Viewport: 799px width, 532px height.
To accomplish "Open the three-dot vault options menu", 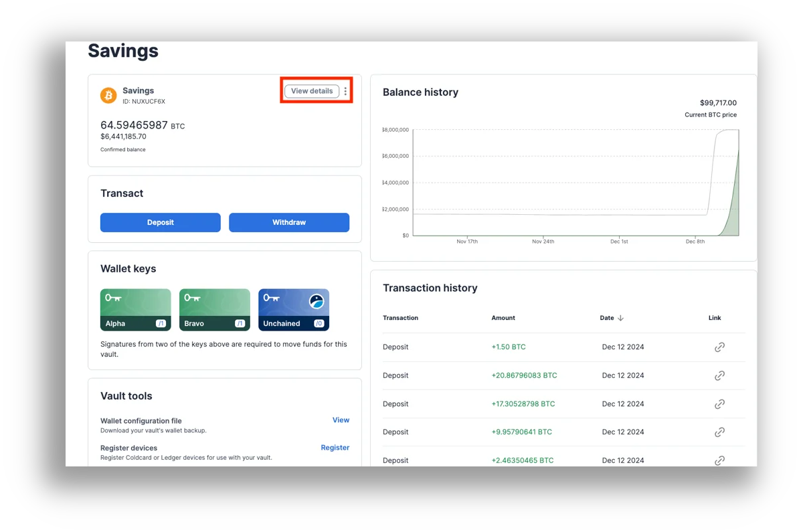I will [345, 91].
